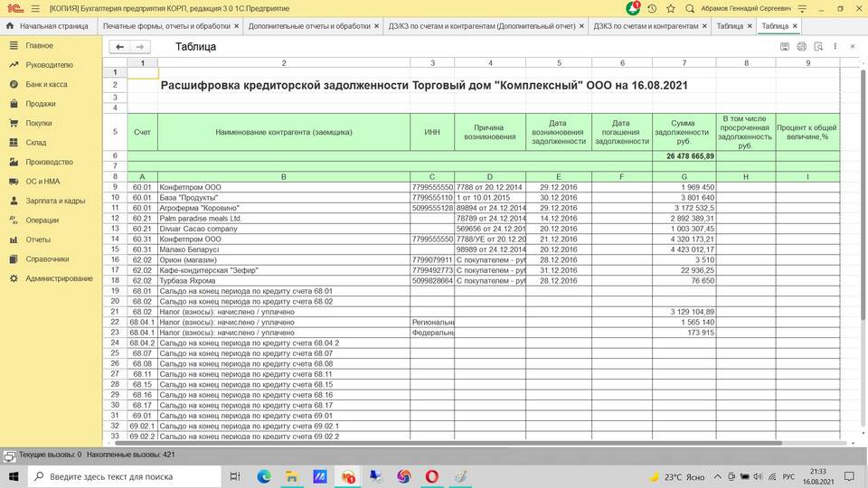Viewport: 868px width, 488px height.
Task: Click the header cell Наименование контрагента (заемщика)
Action: [284, 132]
